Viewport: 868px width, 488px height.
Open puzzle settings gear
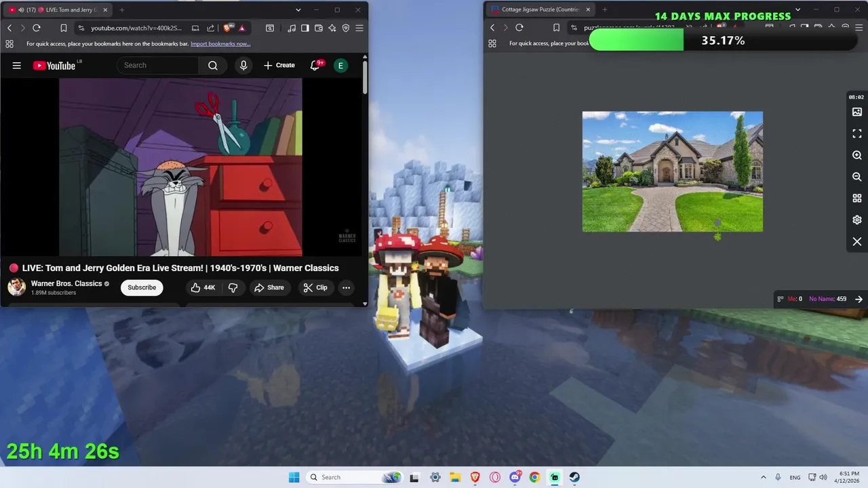pos(857,220)
